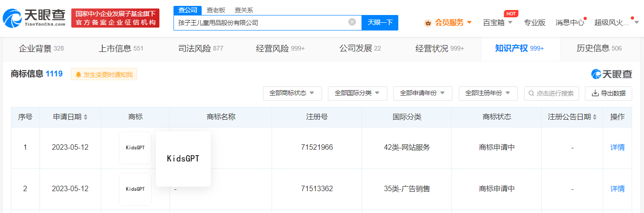Open 详情 for registration 71513362
This screenshot has width=644, height=213.
point(617,188)
